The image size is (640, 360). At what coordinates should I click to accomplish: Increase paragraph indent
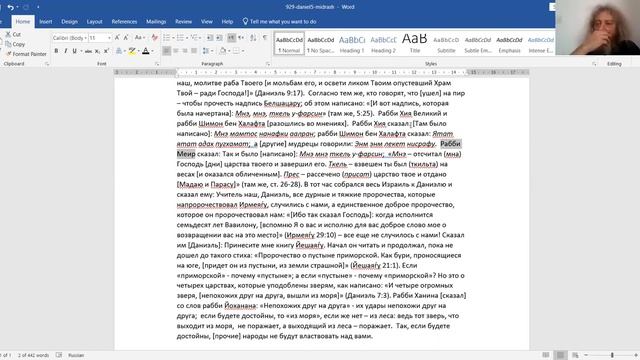[x=219, y=38]
